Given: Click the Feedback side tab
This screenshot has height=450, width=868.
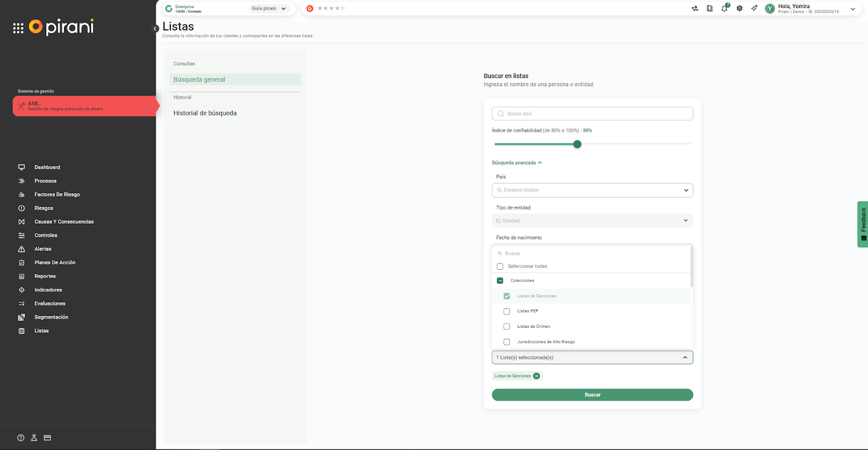Looking at the screenshot, I should point(863,224).
